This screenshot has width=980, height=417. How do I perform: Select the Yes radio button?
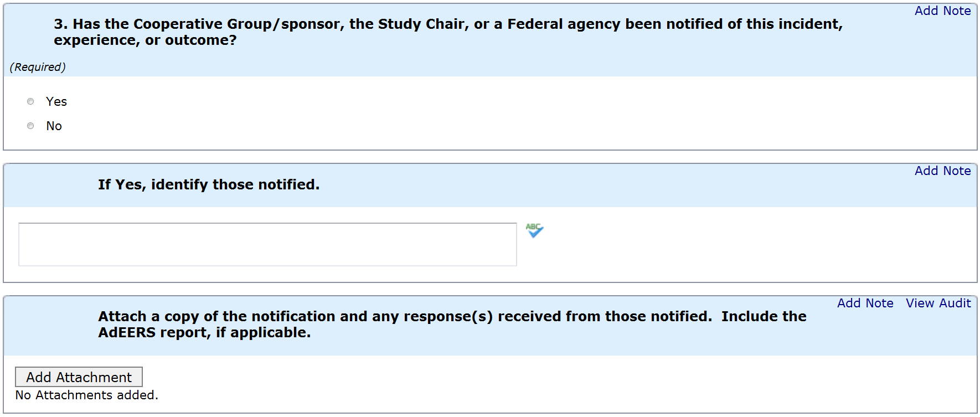point(30,101)
